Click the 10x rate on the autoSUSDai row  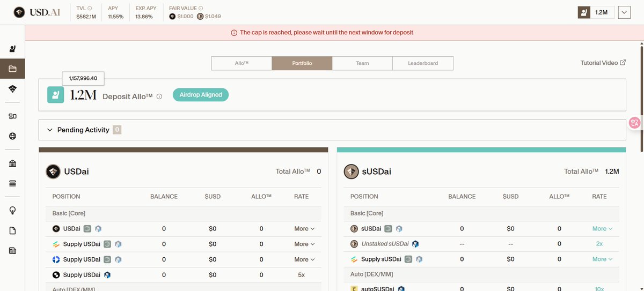[x=599, y=289]
